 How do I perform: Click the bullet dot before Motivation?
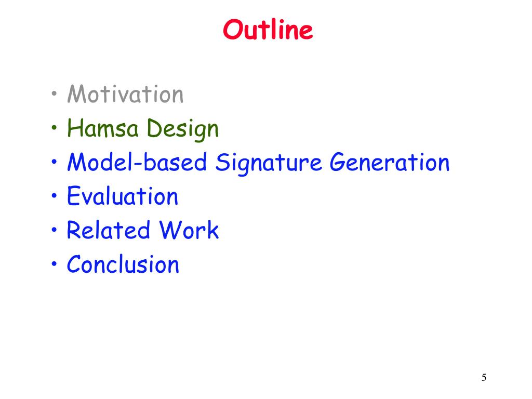pos(54,94)
